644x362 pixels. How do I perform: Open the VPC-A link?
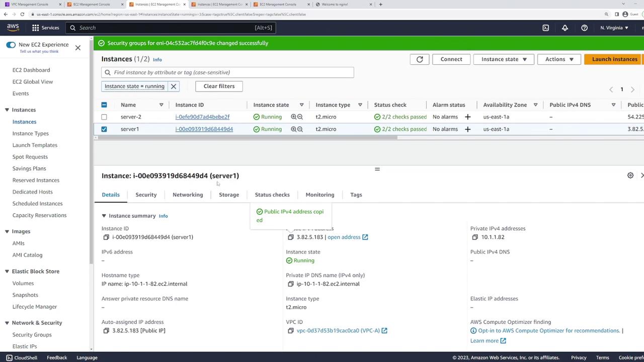pos(338,330)
